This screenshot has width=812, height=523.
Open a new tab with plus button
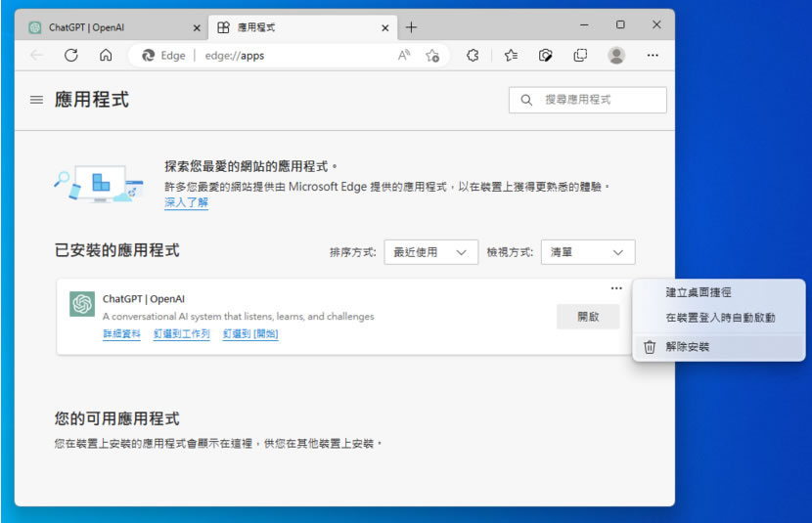[411, 27]
